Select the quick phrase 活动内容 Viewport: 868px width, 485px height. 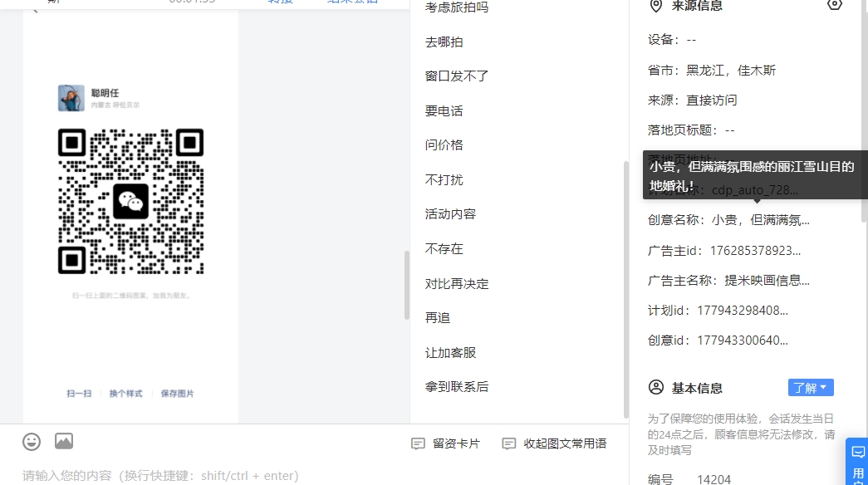pos(450,214)
